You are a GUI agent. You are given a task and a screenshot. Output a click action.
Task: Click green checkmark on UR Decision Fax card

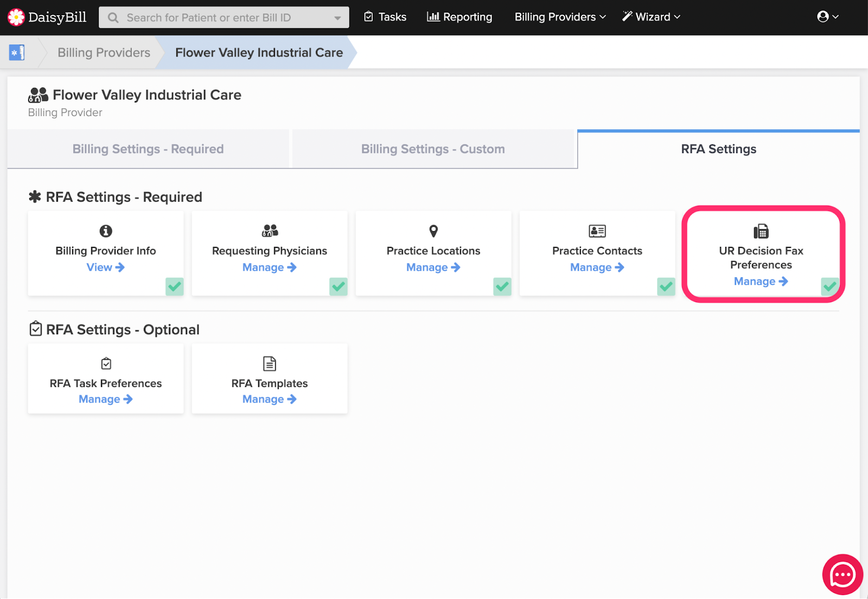(x=830, y=286)
